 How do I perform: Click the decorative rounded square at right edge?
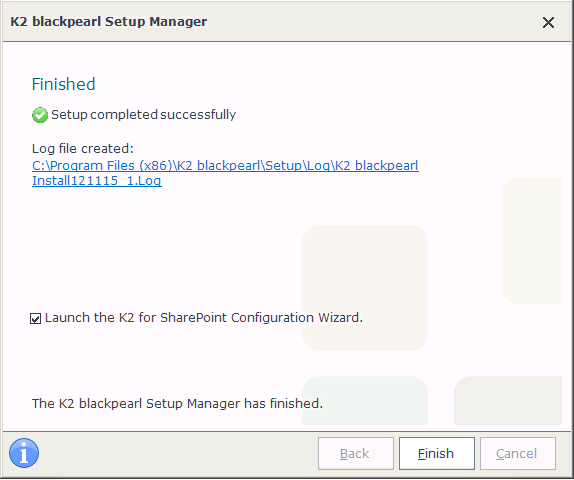532,241
